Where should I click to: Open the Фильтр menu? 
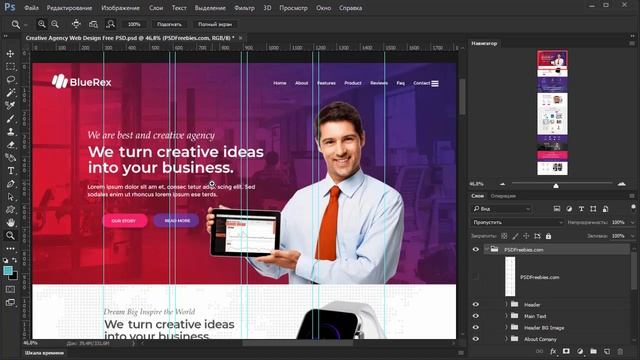[x=244, y=8]
